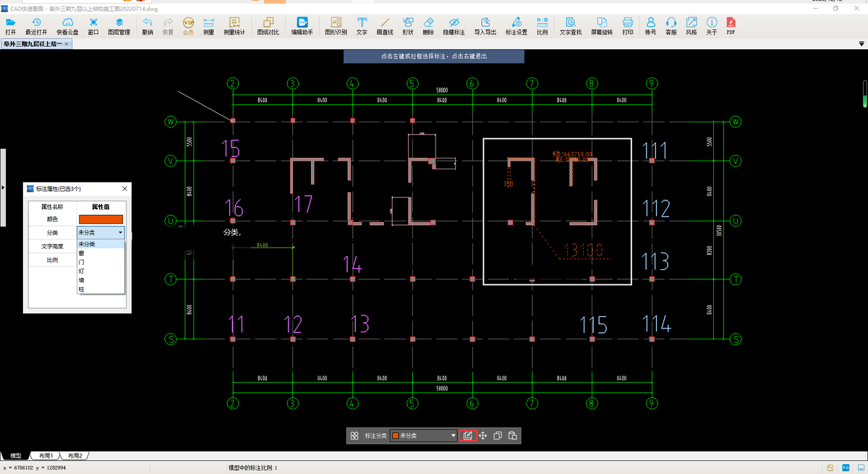This screenshot has width=868, height=474.
Task: Click the 测量 measure tool
Action: [x=208, y=27]
